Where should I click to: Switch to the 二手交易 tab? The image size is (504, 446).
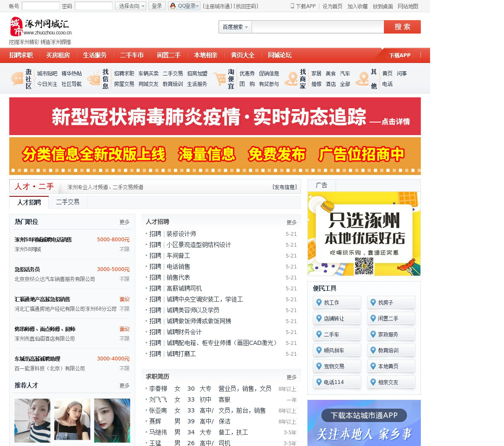68,202
